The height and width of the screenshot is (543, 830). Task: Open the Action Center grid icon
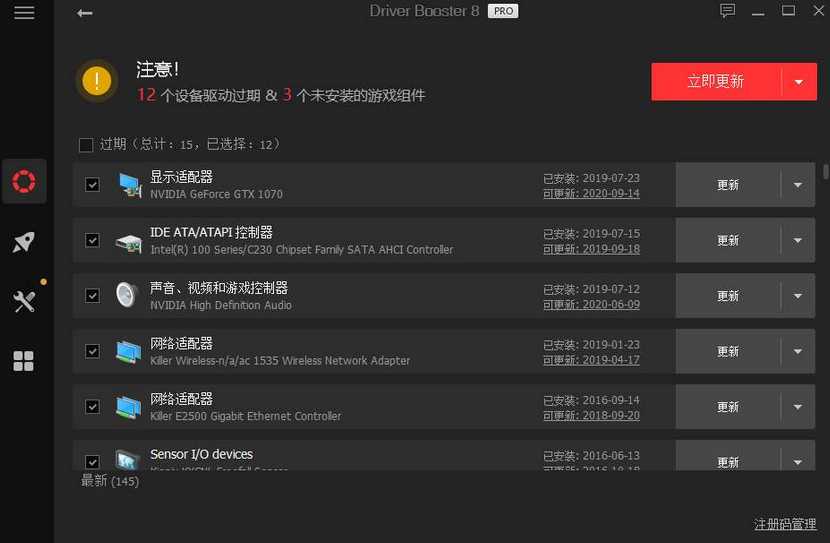[x=24, y=361]
